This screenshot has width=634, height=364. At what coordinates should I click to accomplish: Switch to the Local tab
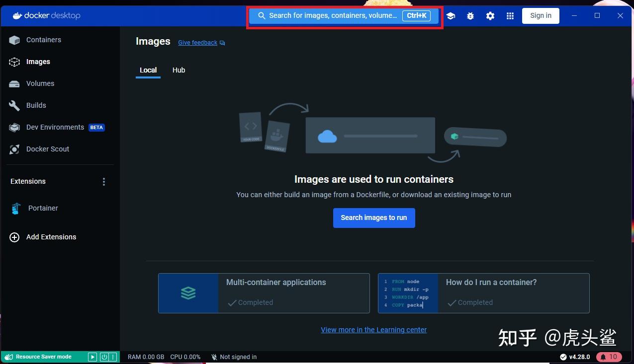tap(148, 70)
